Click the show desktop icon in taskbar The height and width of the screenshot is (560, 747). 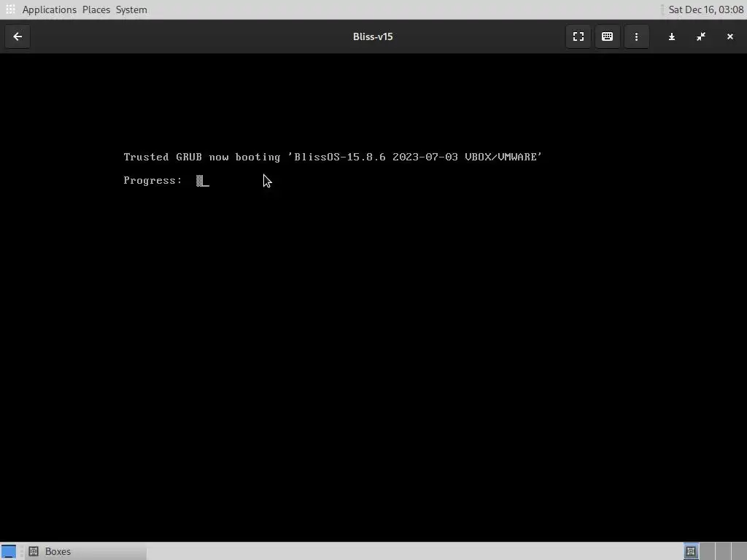click(x=9, y=551)
